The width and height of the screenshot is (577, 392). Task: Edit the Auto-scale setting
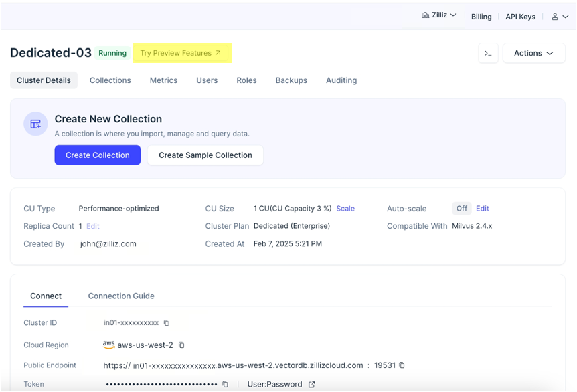[483, 209]
